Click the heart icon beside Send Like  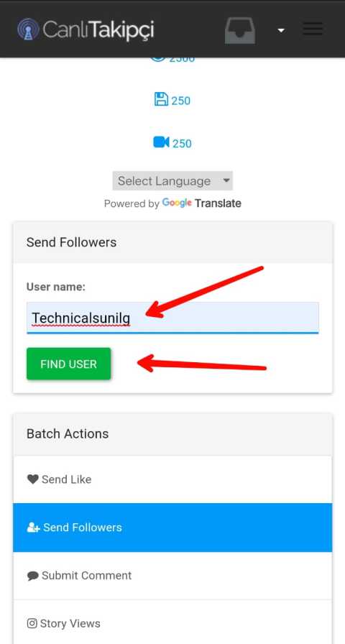tap(33, 479)
